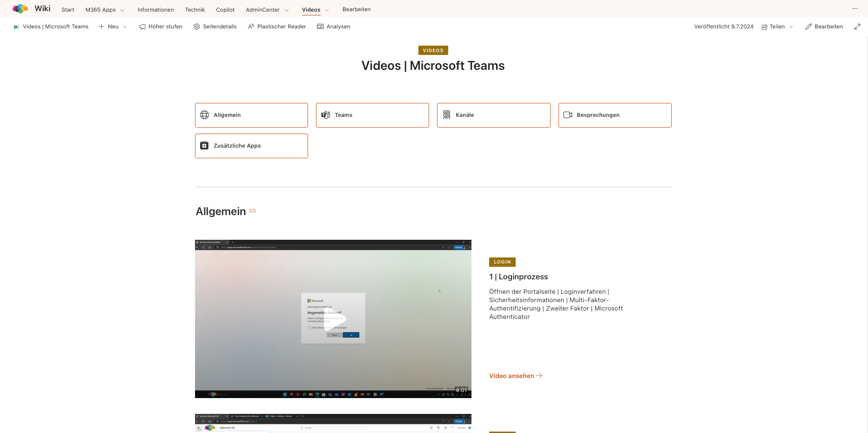Click the Wiki site logo icon
Screen dimensions: 868x433
pos(20,9)
